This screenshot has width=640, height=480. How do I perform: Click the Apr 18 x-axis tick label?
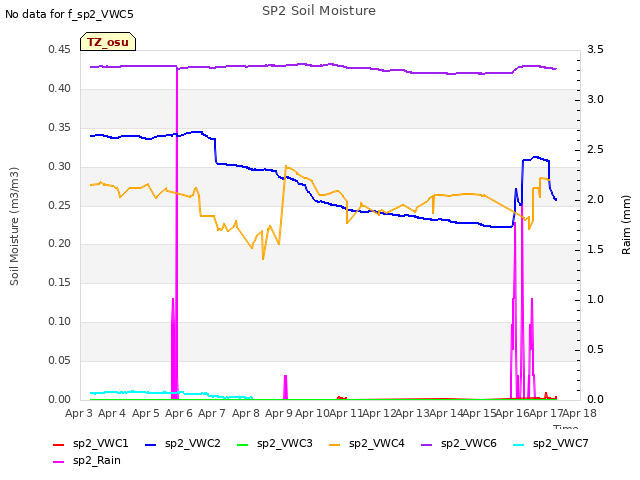click(x=580, y=413)
